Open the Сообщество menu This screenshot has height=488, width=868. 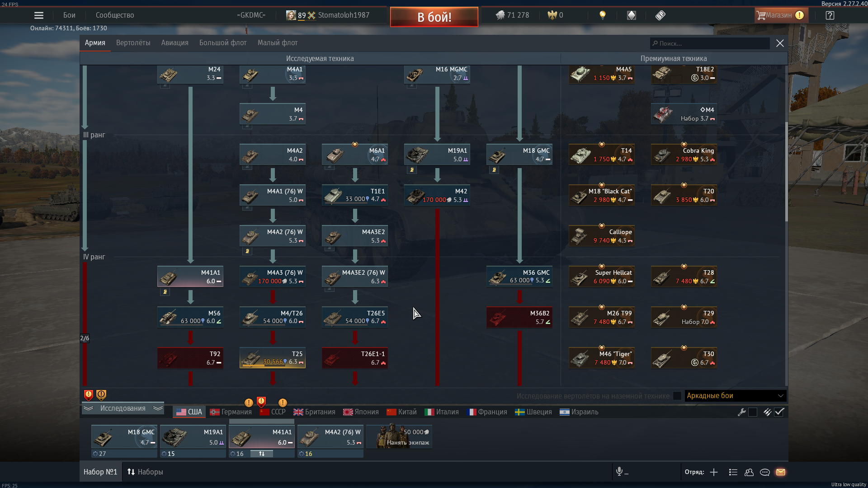115,15
